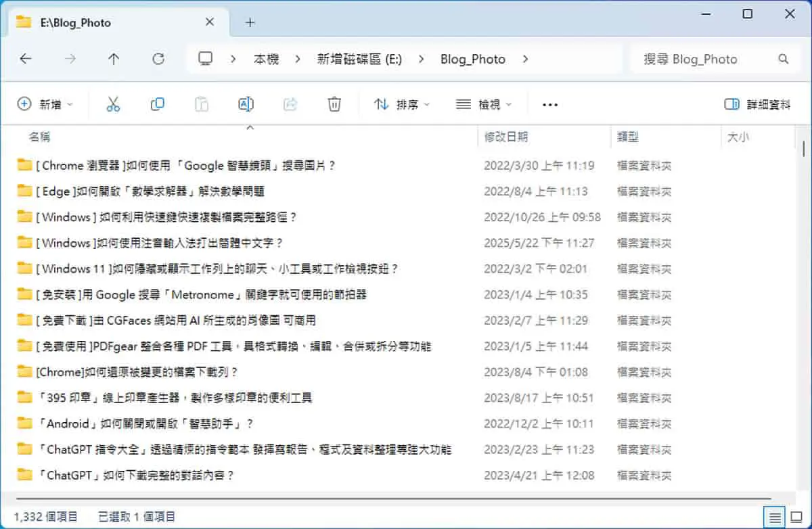Viewport: 812px width, 529px height.
Task: Go up one folder level arrow
Action: coord(114,59)
